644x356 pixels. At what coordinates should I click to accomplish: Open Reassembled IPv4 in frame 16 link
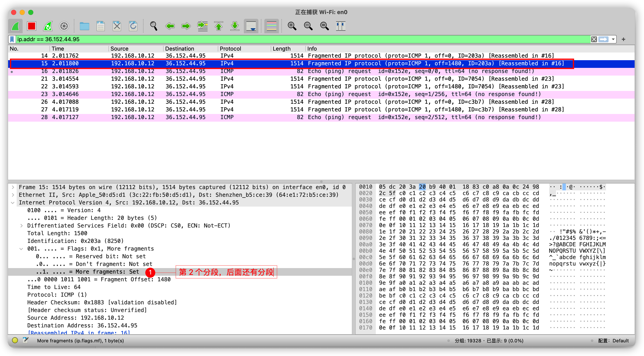[x=79, y=333]
